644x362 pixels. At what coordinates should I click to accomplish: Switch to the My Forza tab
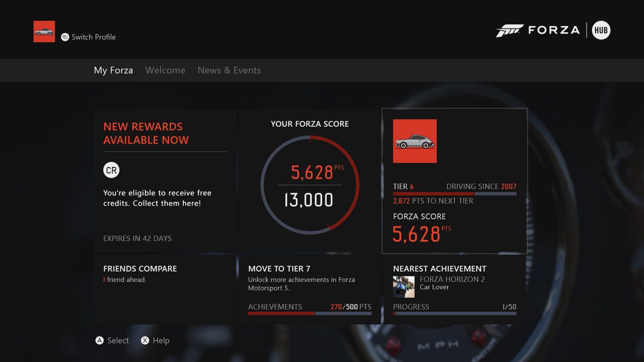(x=114, y=70)
